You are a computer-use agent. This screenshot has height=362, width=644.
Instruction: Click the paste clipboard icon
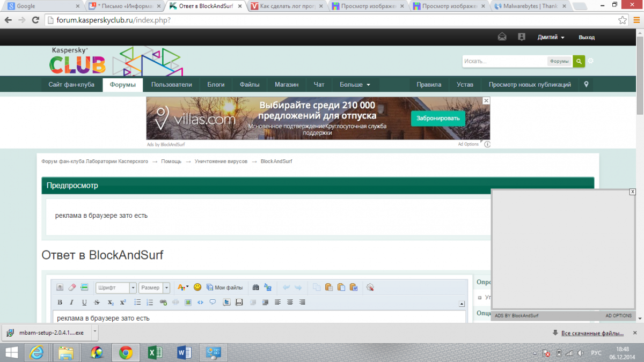coord(329,287)
